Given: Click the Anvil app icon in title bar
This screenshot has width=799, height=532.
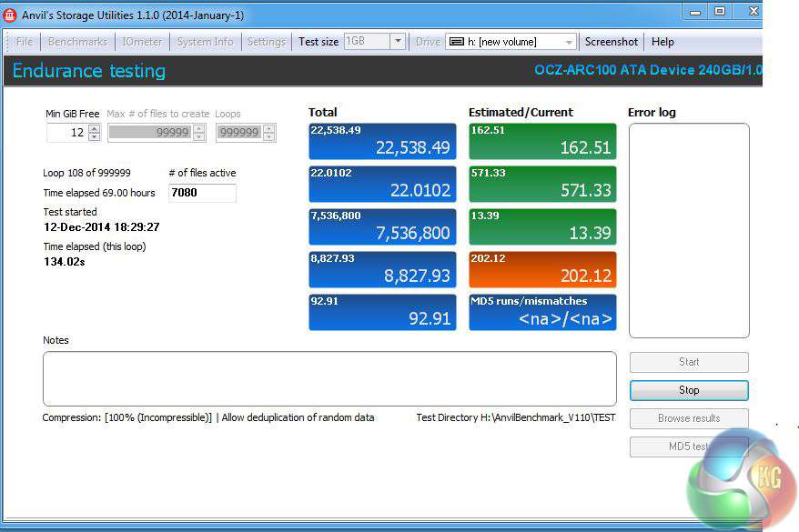Looking at the screenshot, I should (x=10, y=15).
